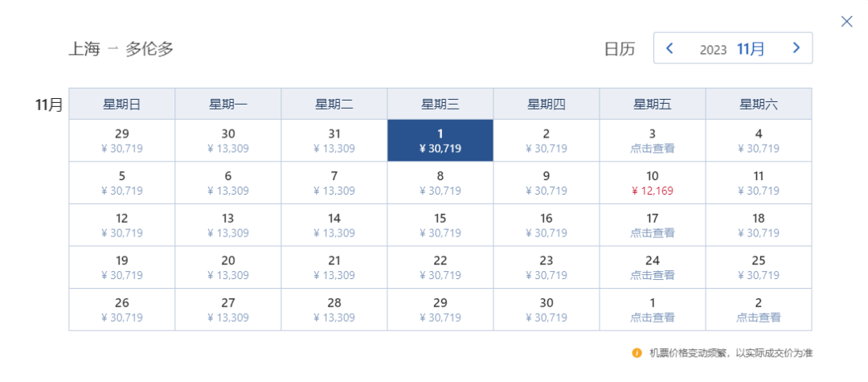Close the price calendar popup
The height and width of the screenshot is (382, 868).
point(846,22)
